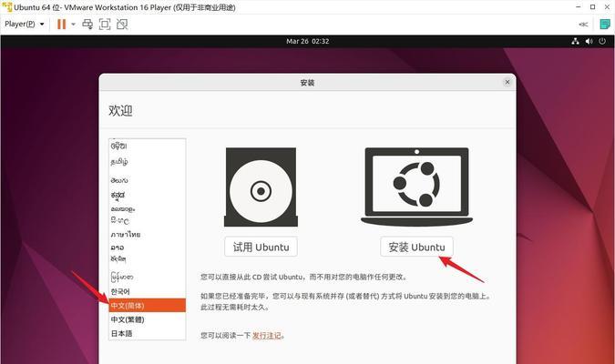Viewport: 615px width, 364px height.
Task: Open the Ubuntu volume icon
Action: coord(589,41)
